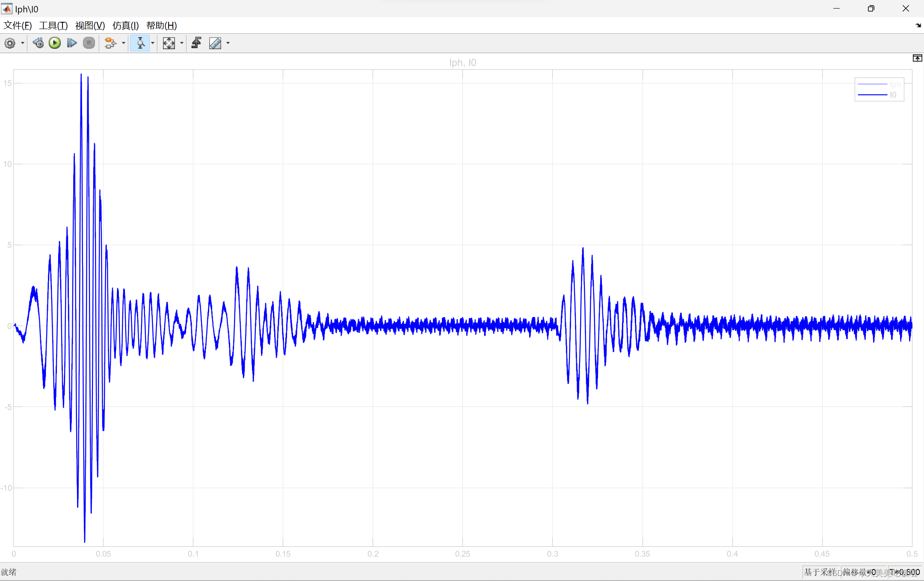The width and height of the screenshot is (924, 581).
Task: Restore down the Iph\I0 scope window
Action: (871, 9)
